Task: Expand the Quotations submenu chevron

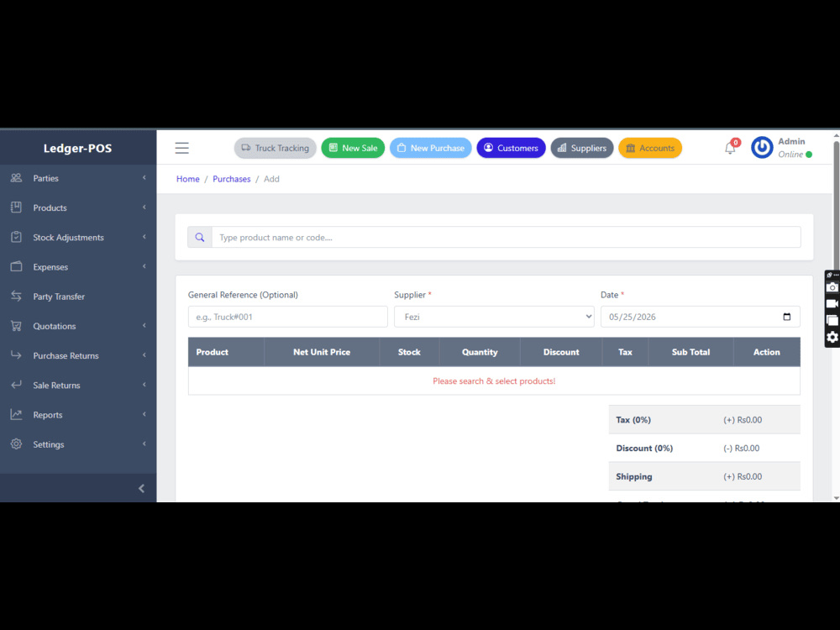Action: click(144, 325)
